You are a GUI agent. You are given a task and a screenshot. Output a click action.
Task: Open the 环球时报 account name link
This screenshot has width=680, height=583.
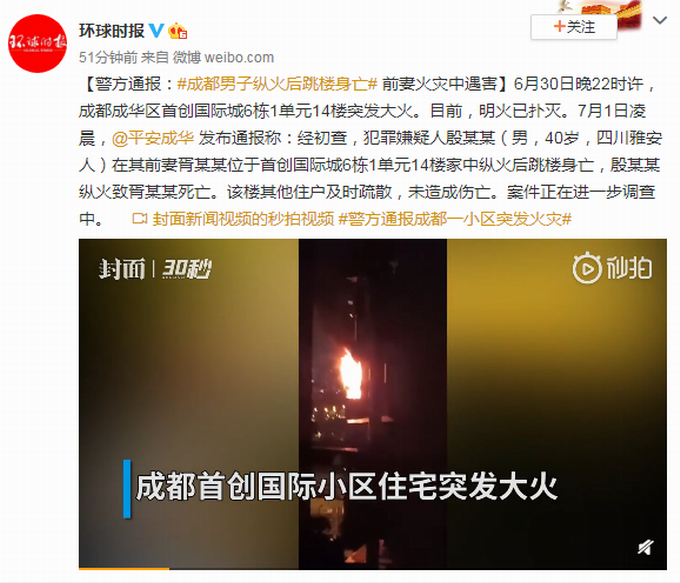(x=111, y=31)
